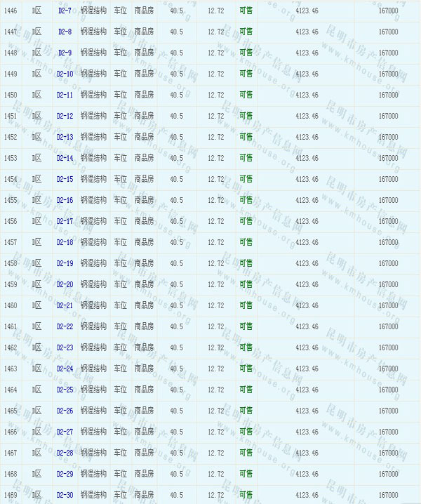Open the D2-30 unit link
Image resolution: width=421 pixels, height=504 pixels.
65,496
